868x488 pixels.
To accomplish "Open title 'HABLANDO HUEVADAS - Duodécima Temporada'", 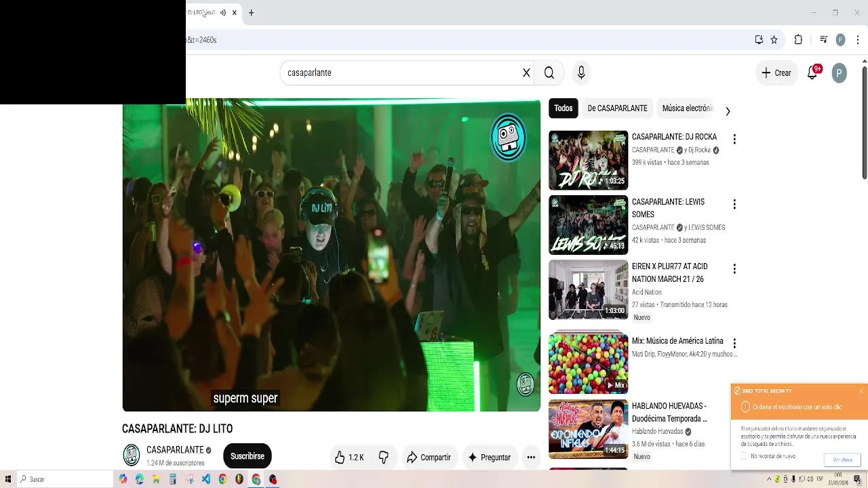I will point(669,412).
